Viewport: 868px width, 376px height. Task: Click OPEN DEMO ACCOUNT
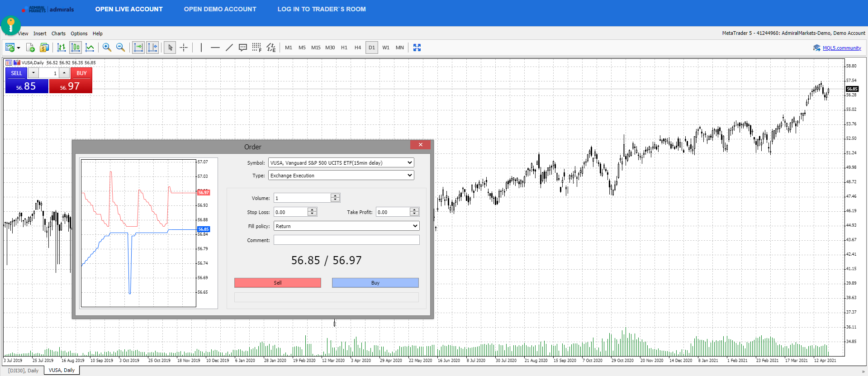coord(220,9)
